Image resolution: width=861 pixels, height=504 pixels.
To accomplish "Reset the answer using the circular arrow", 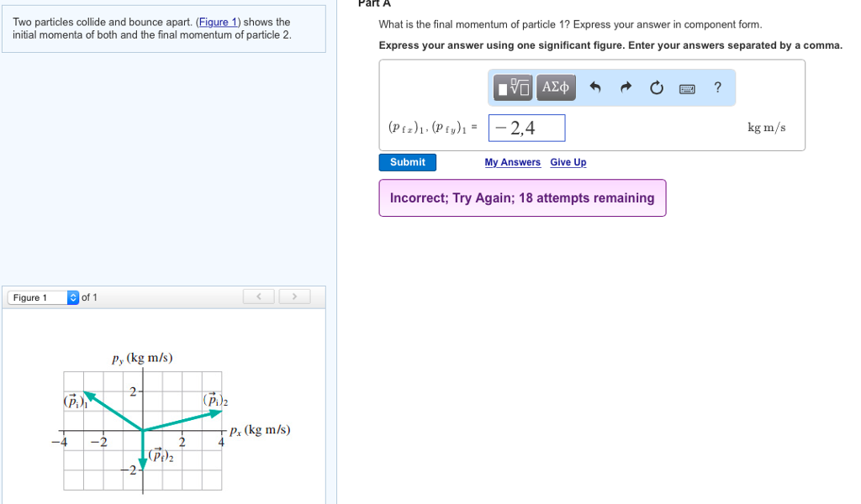I will tap(656, 87).
